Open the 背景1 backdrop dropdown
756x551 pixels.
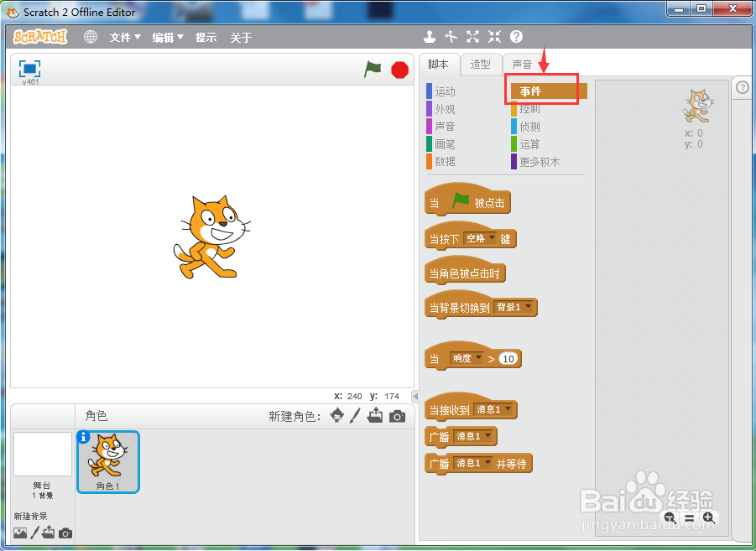coord(514,307)
